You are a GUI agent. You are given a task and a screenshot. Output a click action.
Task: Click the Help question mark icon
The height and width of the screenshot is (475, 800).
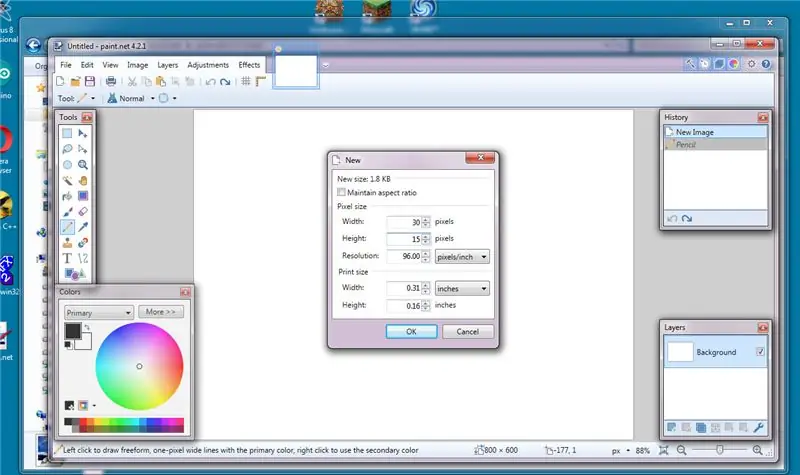(x=766, y=64)
